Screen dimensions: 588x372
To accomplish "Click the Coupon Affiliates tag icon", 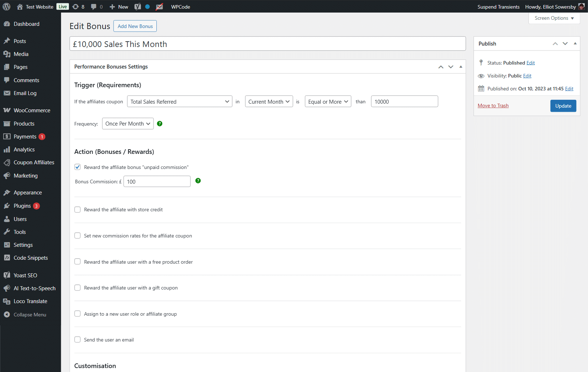I will (7, 163).
